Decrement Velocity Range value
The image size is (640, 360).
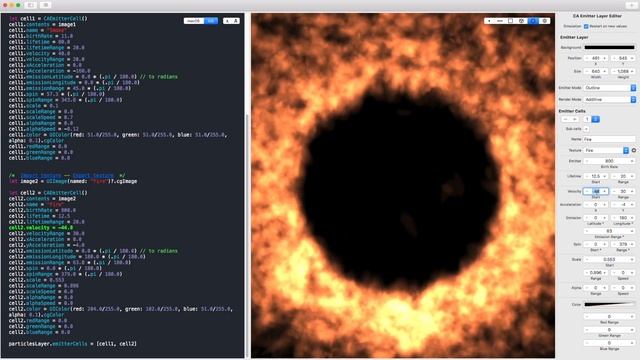pyautogui.click(x=614, y=191)
